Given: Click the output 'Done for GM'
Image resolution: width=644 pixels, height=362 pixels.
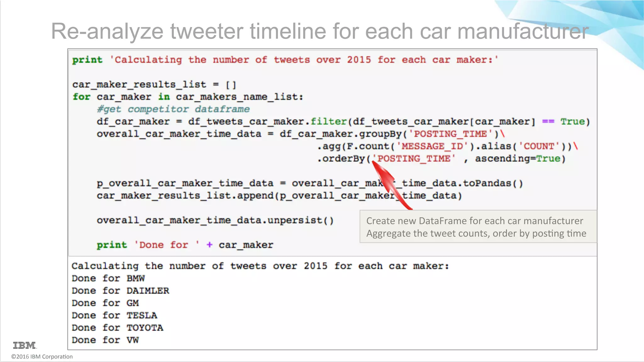Looking at the screenshot, I should coord(105,303).
